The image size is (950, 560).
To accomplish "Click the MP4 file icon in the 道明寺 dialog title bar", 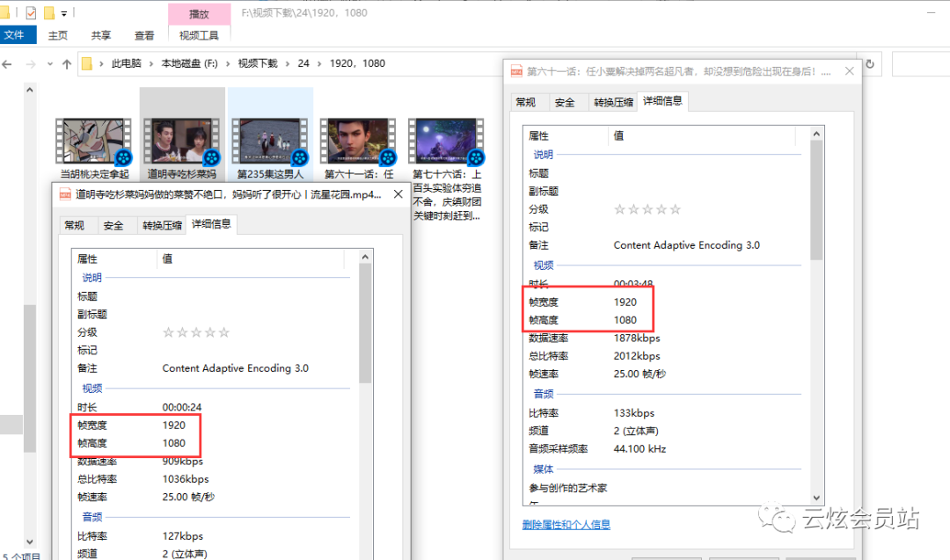I will pos(65,194).
